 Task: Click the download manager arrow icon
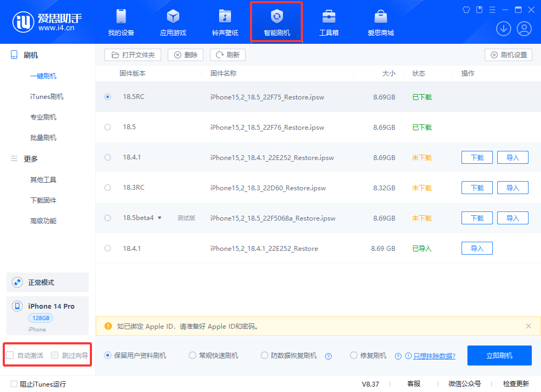pos(504,29)
